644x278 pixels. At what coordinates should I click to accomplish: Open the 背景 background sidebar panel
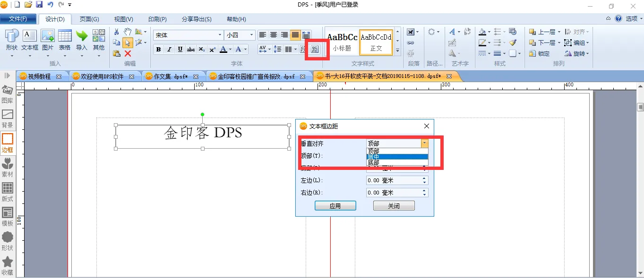tap(8, 118)
